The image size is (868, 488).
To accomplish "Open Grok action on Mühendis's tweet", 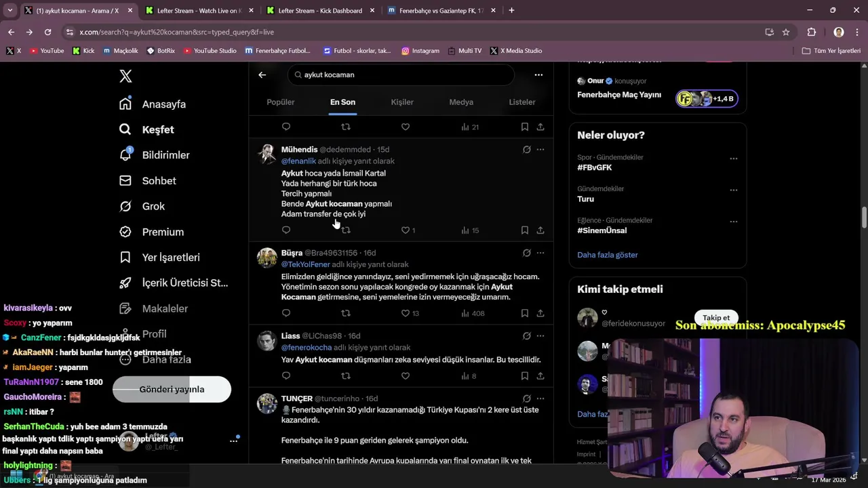I will point(526,149).
